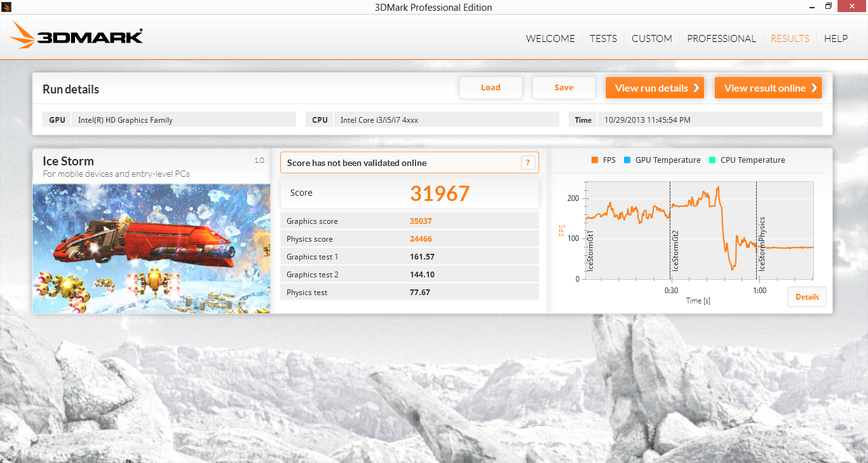Click the CPU field Intel Core i3/i5/i7 4xxx

click(446, 120)
